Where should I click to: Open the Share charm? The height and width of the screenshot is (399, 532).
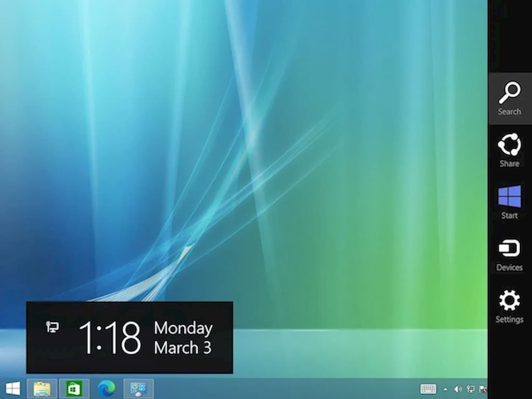[510, 149]
